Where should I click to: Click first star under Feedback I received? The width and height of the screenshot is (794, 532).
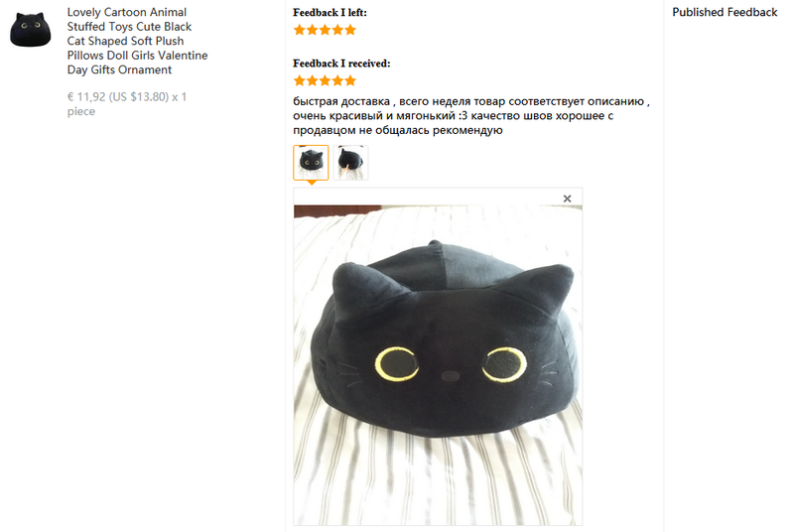coord(300,80)
